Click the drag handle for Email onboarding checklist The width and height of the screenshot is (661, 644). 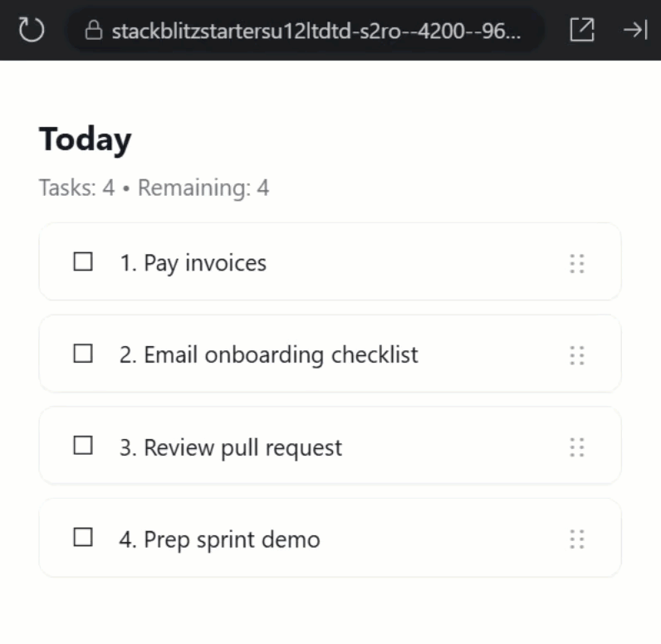click(577, 356)
